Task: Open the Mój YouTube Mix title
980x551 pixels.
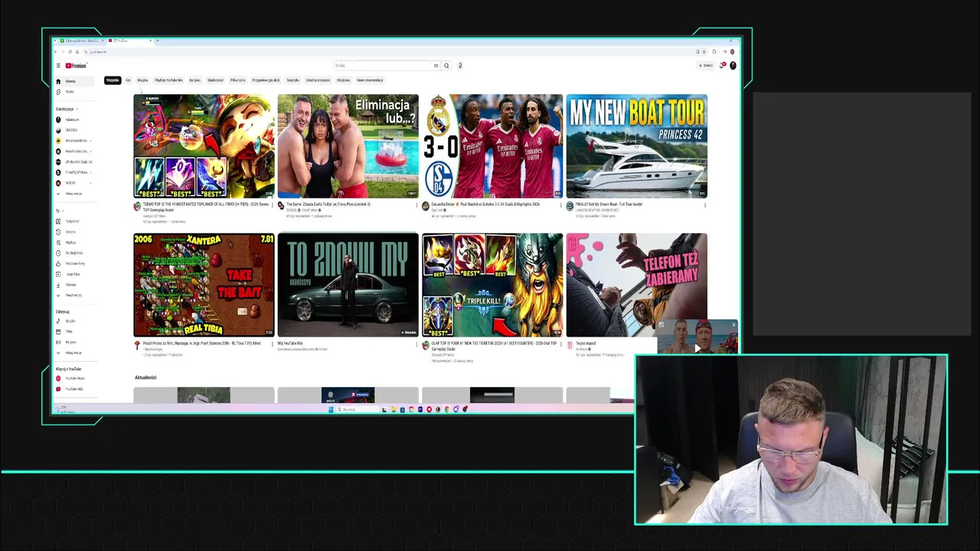Action: point(290,344)
